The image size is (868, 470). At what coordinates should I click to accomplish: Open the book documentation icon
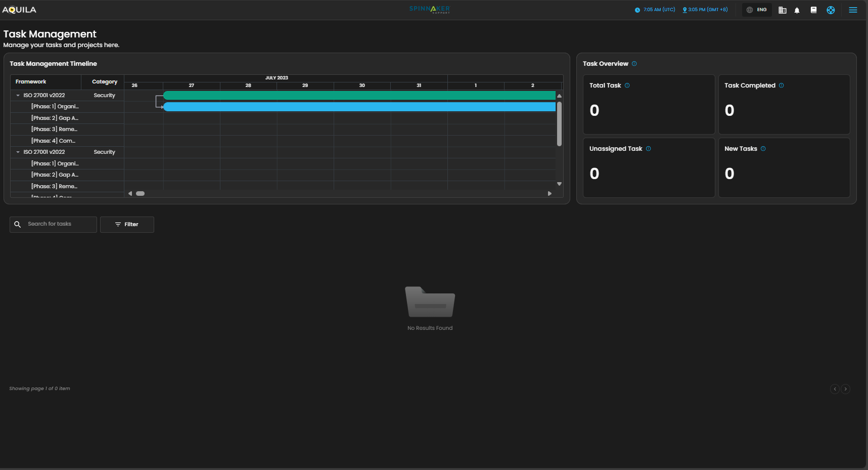click(813, 10)
